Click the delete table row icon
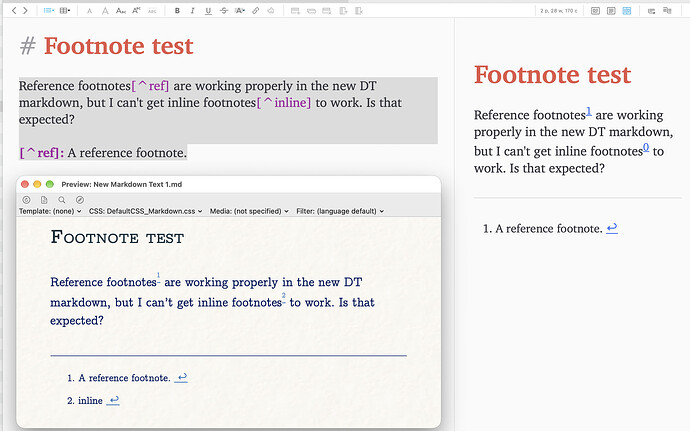Viewport: 690px width, 431px height. coord(327,11)
